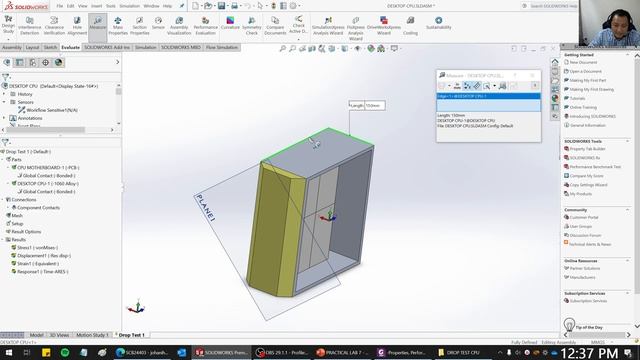This screenshot has width=640, height=360.
Task: Collapse the Parts folder in the Drop Test tree
Action: tap(3, 160)
